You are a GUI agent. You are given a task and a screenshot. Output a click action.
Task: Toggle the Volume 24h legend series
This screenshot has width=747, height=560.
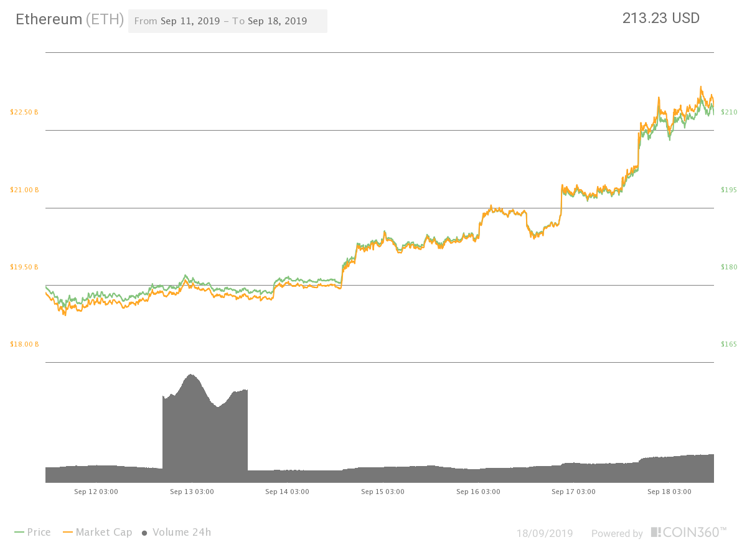(177, 532)
